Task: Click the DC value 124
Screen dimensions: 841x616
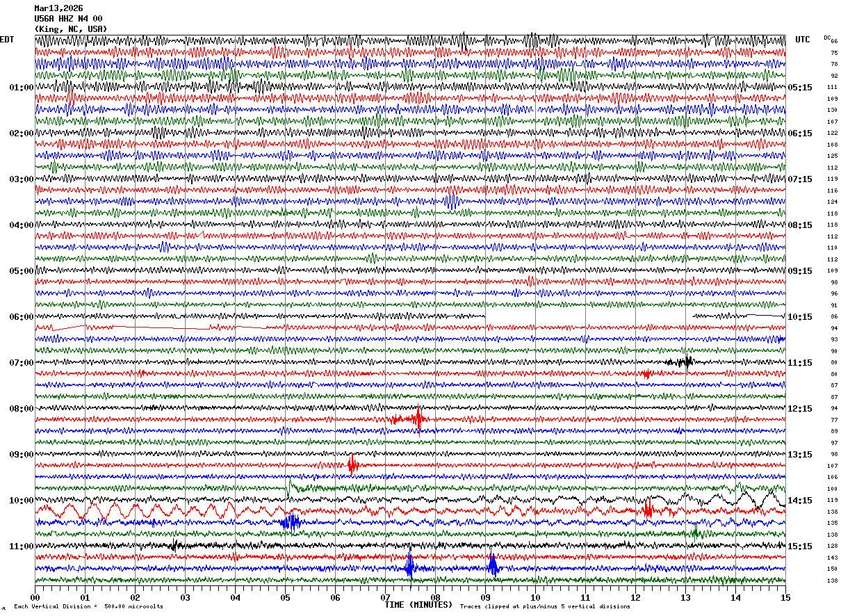Action: pos(833,202)
